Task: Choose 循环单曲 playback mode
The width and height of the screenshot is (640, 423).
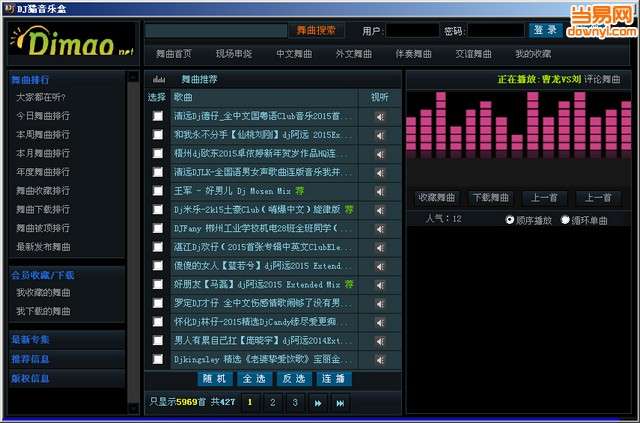Action: pyautogui.click(x=565, y=220)
